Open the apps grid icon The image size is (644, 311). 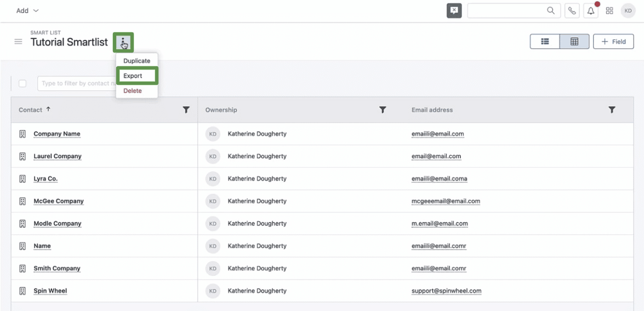(609, 10)
